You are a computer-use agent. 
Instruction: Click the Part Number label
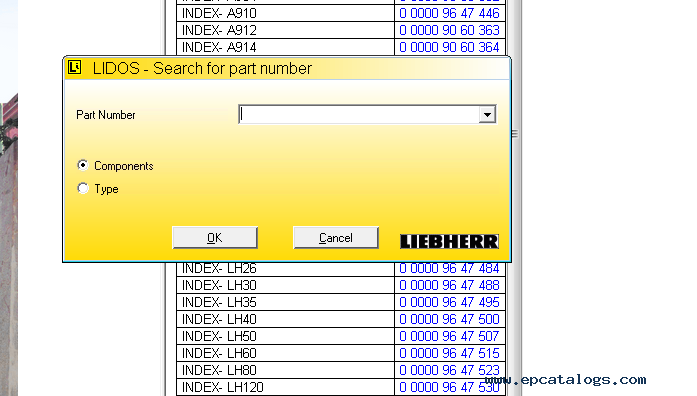(106, 115)
